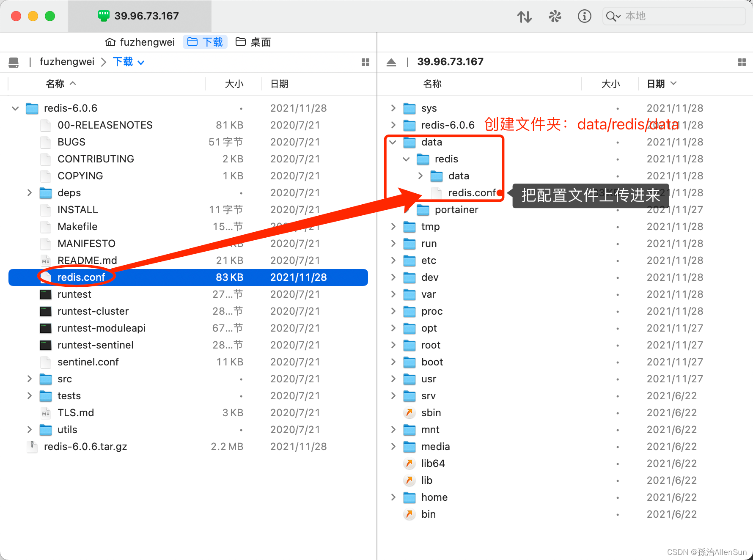Expand the remote etc folder
The width and height of the screenshot is (753, 560).
393,261
